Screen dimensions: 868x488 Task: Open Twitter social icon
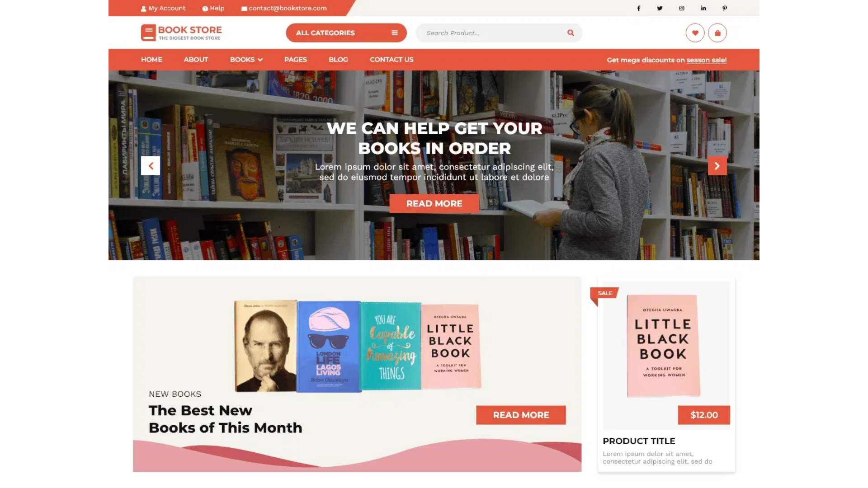[x=660, y=8]
